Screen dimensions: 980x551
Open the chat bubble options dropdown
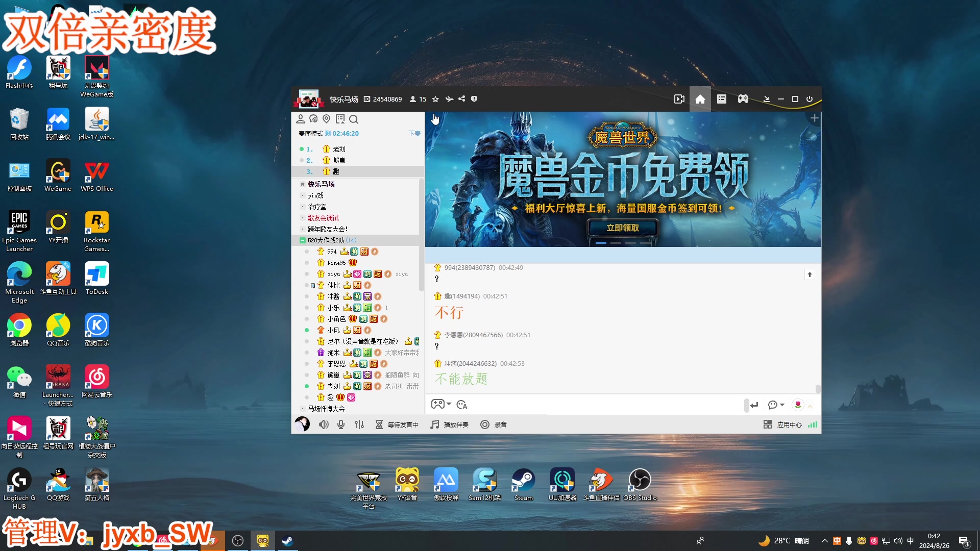[776, 405]
